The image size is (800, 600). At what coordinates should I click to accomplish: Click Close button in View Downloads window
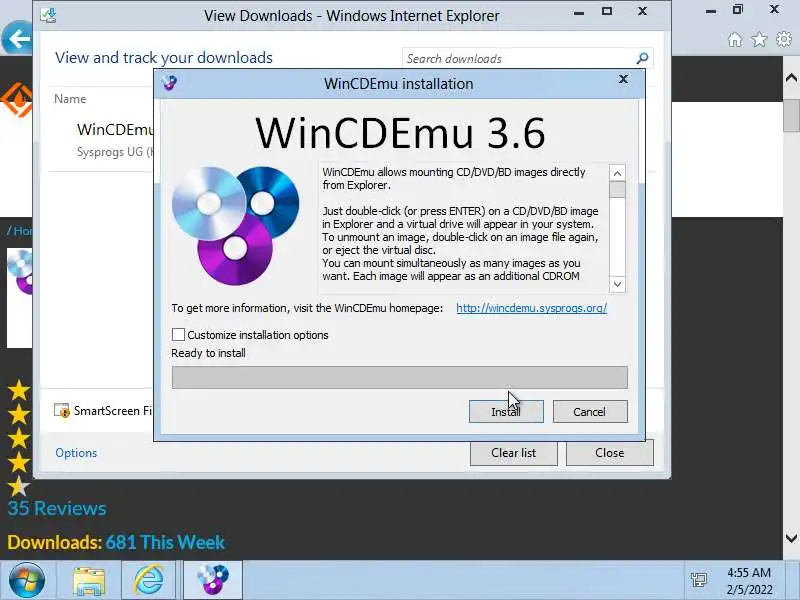(x=610, y=453)
